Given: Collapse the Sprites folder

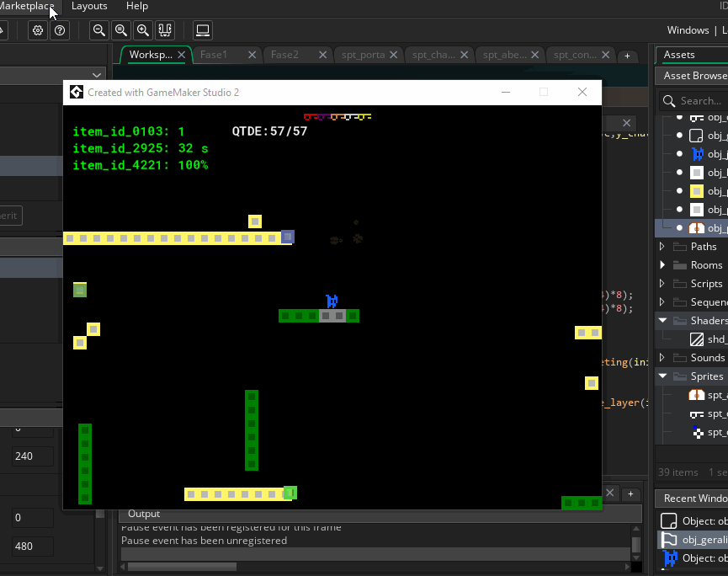Looking at the screenshot, I should 662,376.
